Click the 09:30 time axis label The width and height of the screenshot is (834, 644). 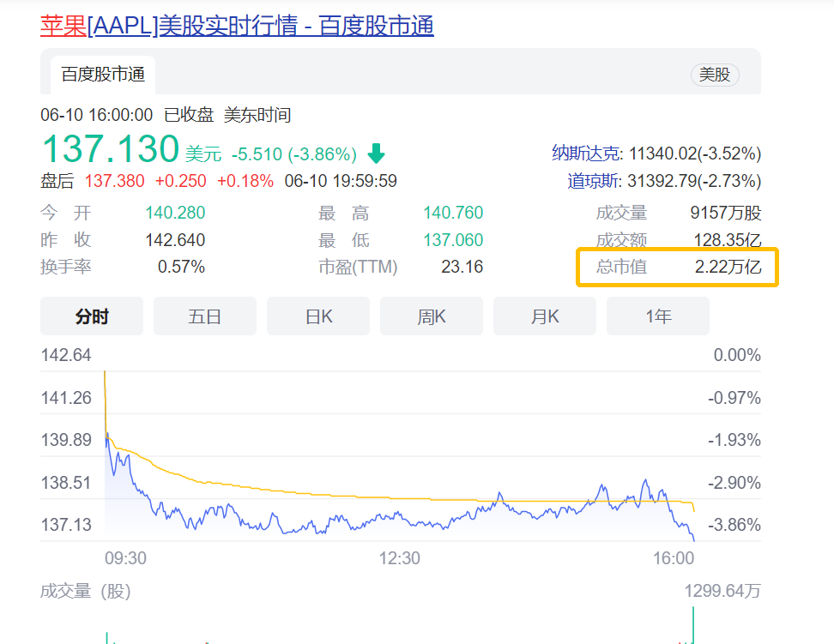click(x=125, y=558)
